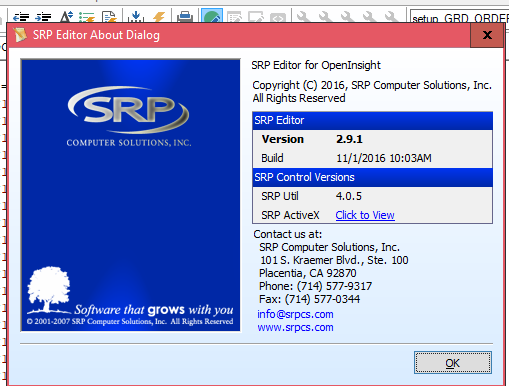Image resolution: width=509 pixels, height=386 pixels.
Task: Click the increase indent toolbar icon
Action: pos(43,17)
